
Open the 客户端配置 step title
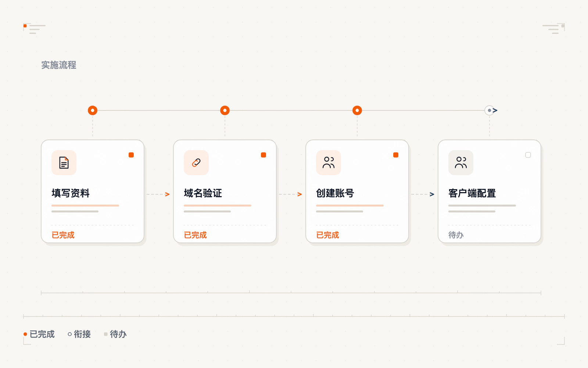(472, 193)
